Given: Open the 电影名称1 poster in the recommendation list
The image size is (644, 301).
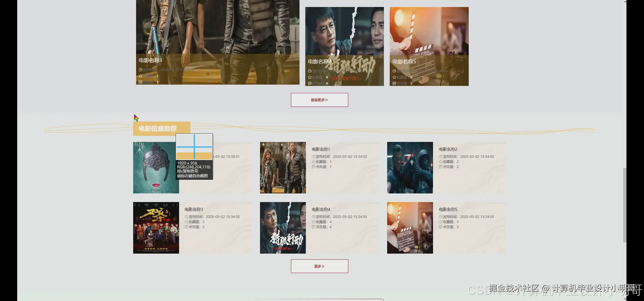Looking at the screenshot, I should point(283,168).
